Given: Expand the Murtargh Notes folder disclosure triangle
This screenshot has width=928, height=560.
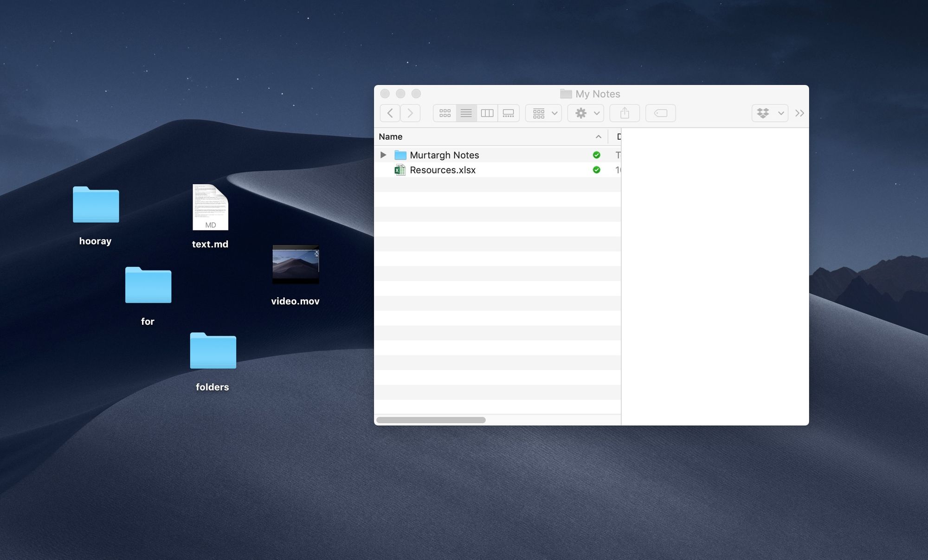Looking at the screenshot, I should pos(383,154).
